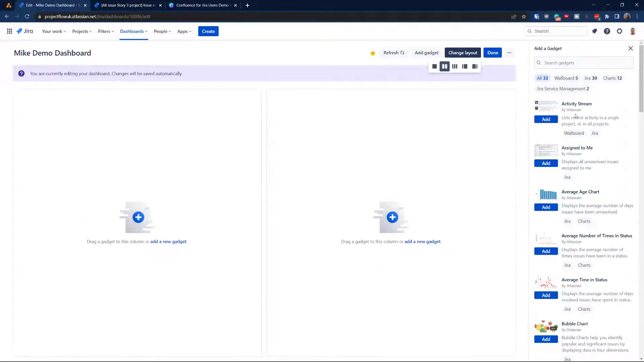Screen dimensions: 644x362
Task: Click the share page icon in address bar
Action: click(x=514, y=16)
